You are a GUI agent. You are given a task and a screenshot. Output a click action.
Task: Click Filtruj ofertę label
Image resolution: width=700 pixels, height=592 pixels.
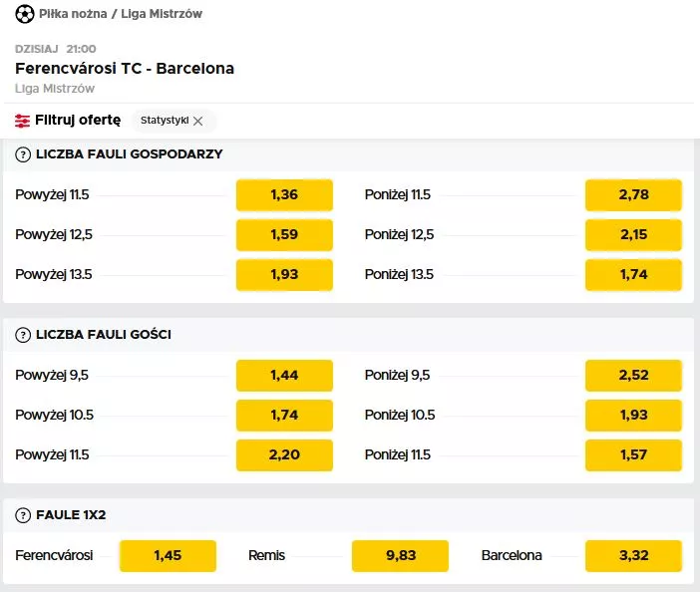click(78, 120)
